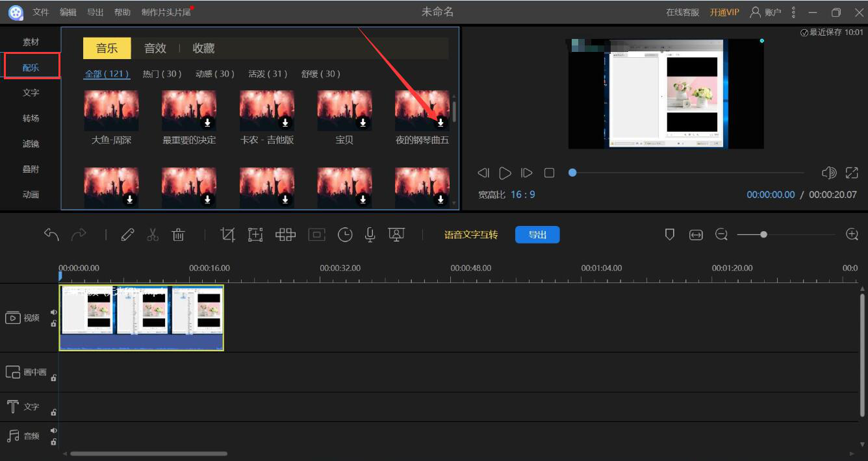Open the duration clock tool

[x=345, y=235]
